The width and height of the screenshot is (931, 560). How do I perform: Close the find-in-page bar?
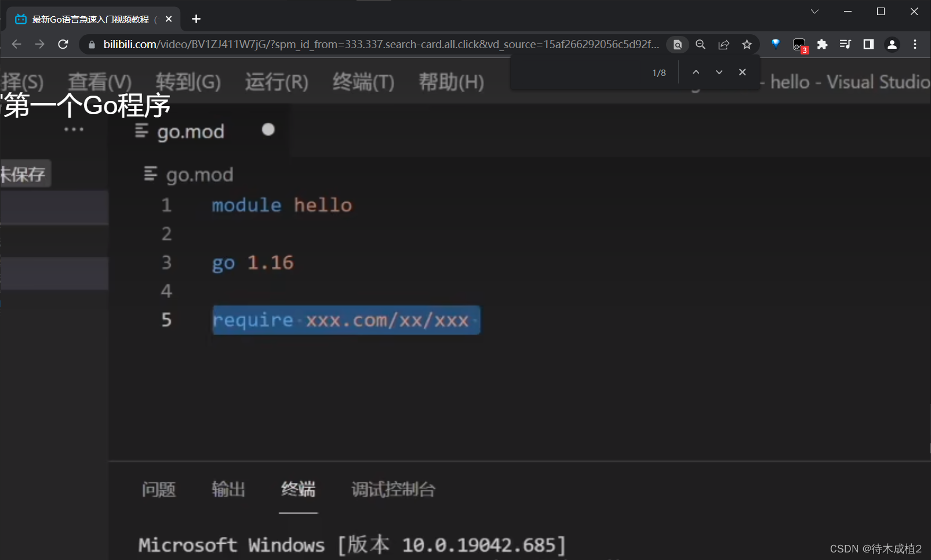tap(742, 72)
